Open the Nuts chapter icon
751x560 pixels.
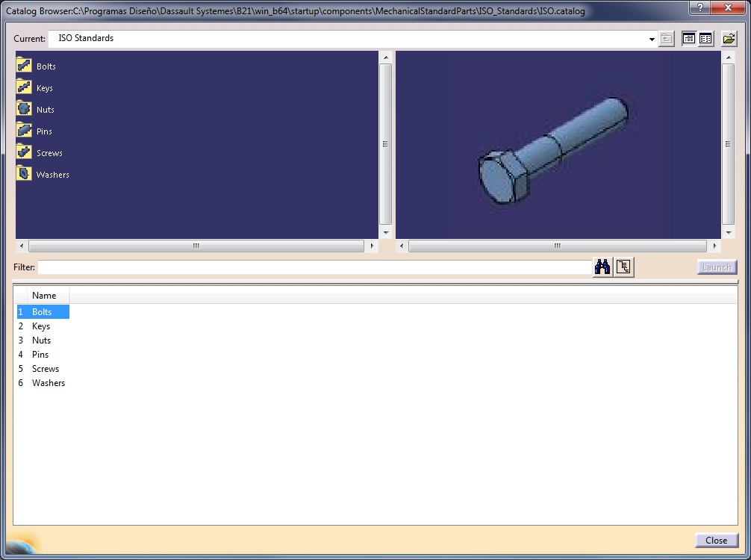(x=24, y=109)
